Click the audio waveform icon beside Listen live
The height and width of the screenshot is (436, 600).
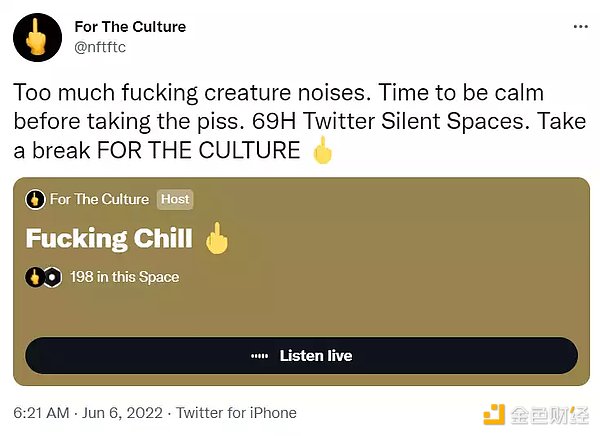(x=259, y=356)
